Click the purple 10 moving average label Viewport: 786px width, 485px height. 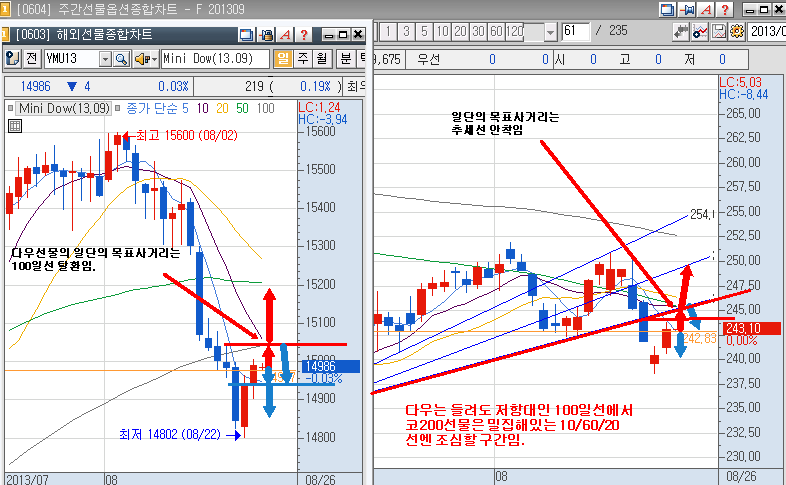point(202,108)
